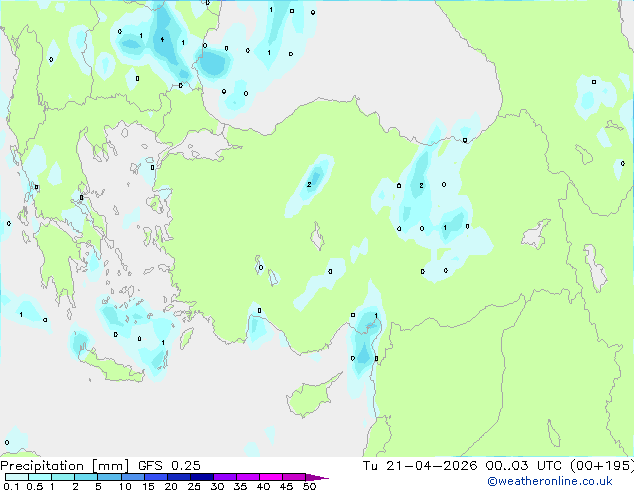Pick the 10–15 mm legend color box
This screenshot has height=490, width=634.
pos(132,477)
